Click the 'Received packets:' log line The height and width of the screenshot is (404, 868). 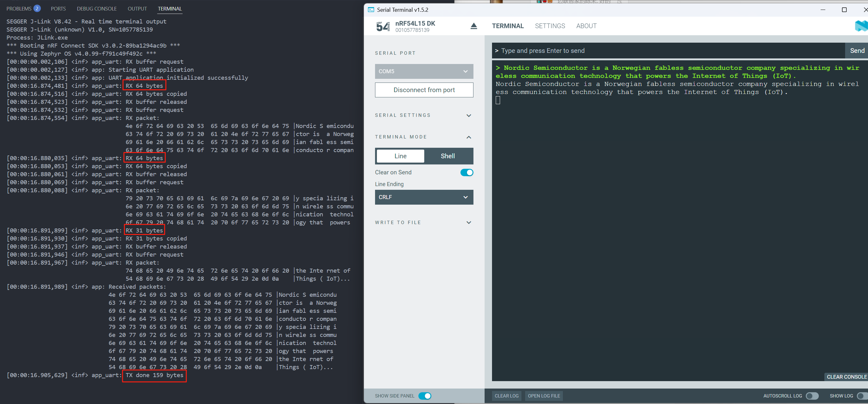86,287
